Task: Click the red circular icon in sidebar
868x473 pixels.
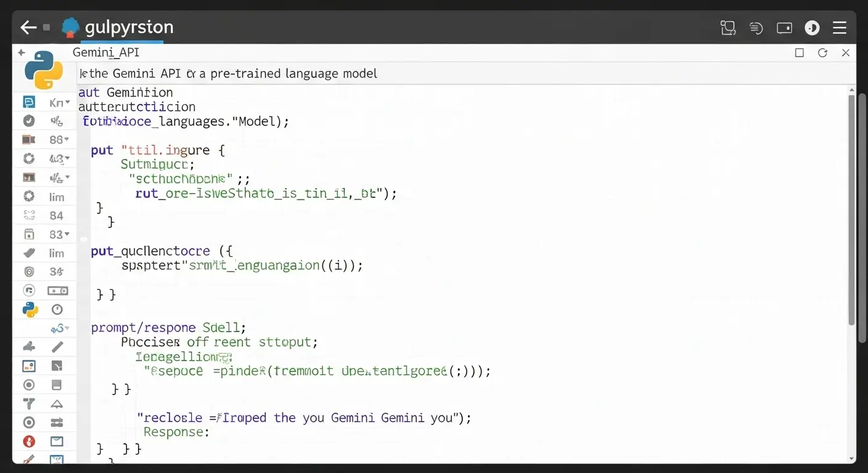Action: [x=29, y=441]
